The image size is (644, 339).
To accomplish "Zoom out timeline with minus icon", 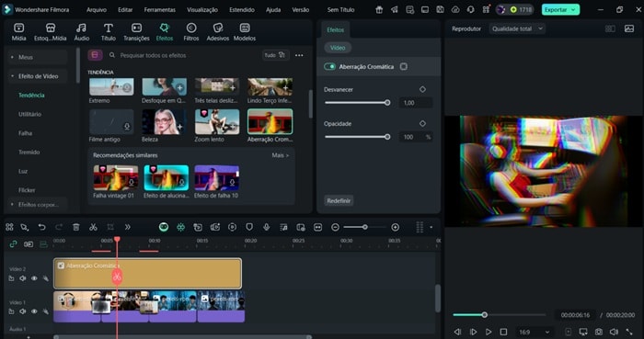I will [335, 227].
